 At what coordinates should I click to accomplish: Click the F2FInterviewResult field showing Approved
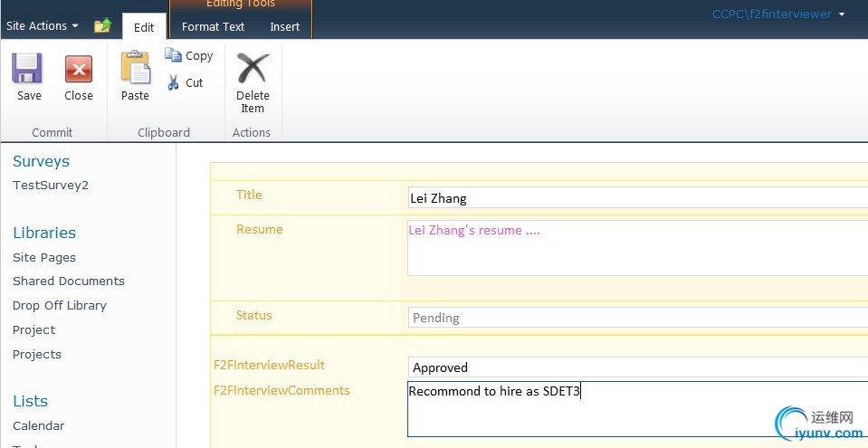pos(638,367)
